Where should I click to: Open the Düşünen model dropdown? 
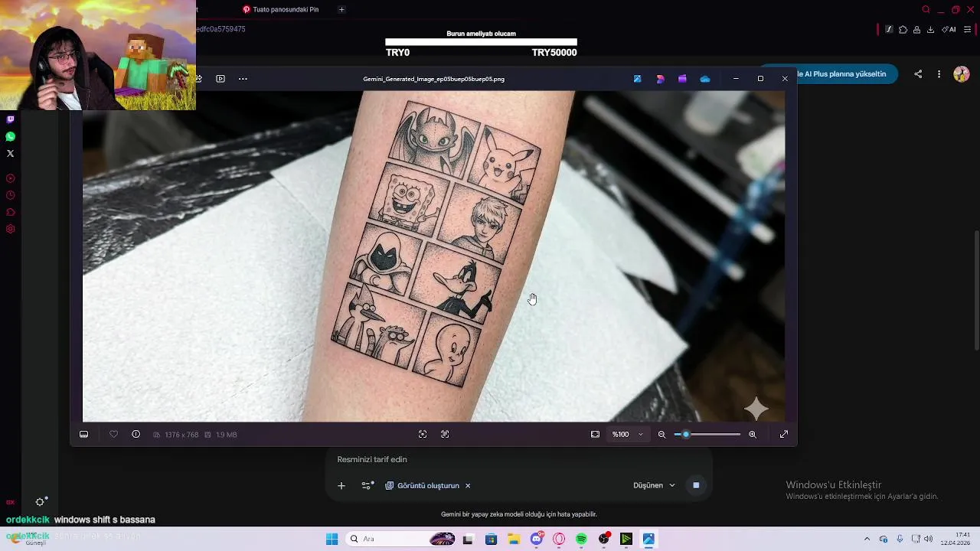coord(655,485)
